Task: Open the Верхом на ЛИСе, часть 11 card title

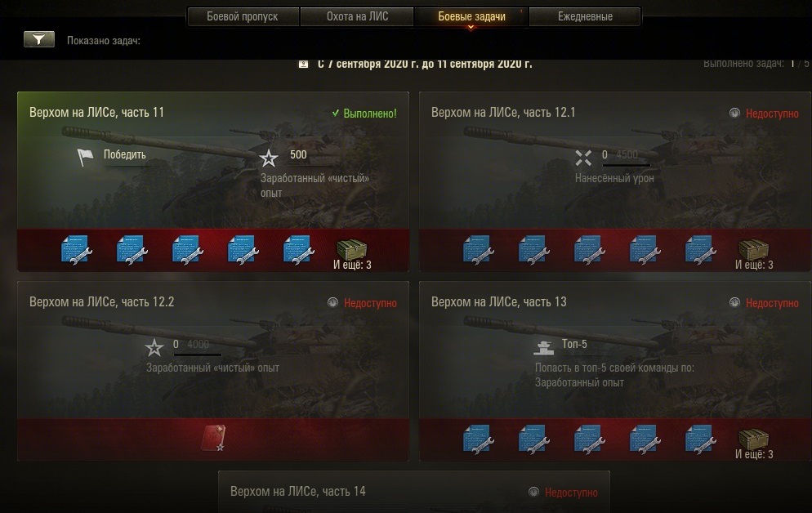Action: [x=97, y=113]
